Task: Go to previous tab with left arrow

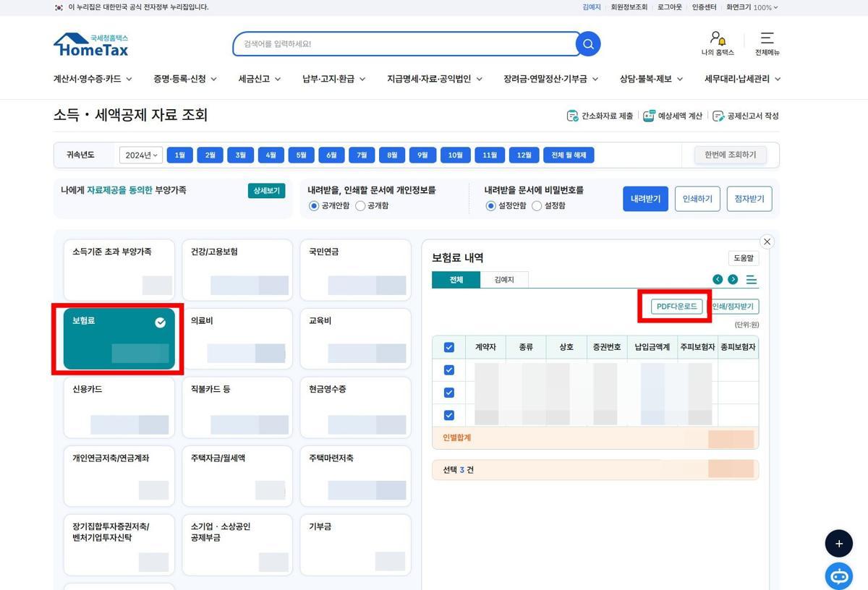Action: pos(718,280)
